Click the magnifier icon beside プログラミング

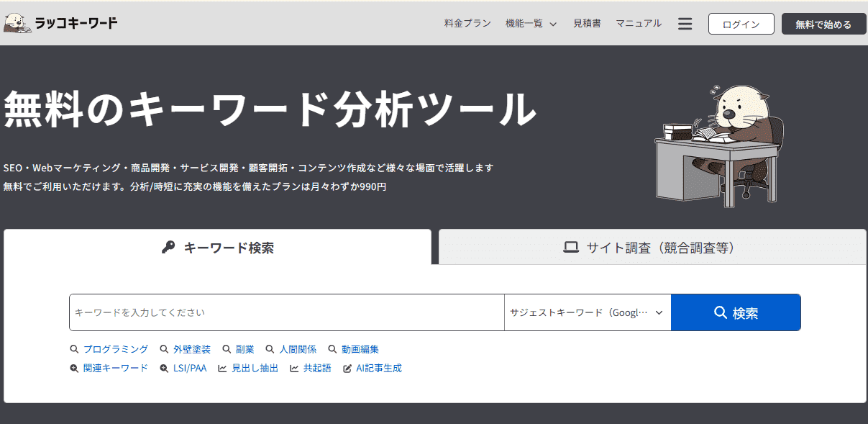coord(74,349)
